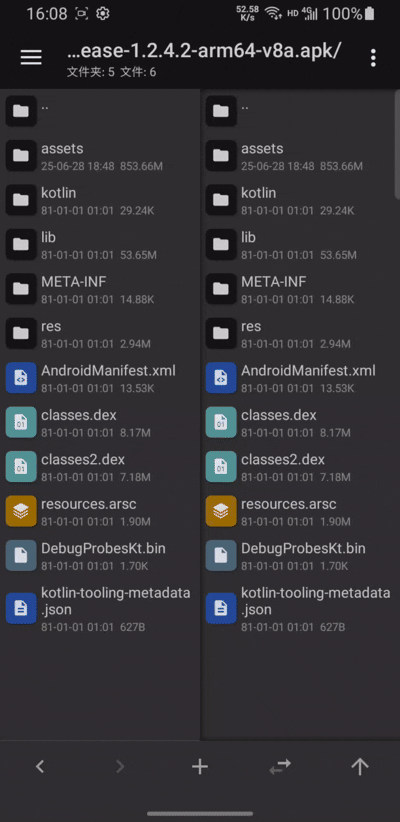Select DebugProbesKt.bin in right pane
The height and width of the screenshot is (822, 400).
[300, 556]
